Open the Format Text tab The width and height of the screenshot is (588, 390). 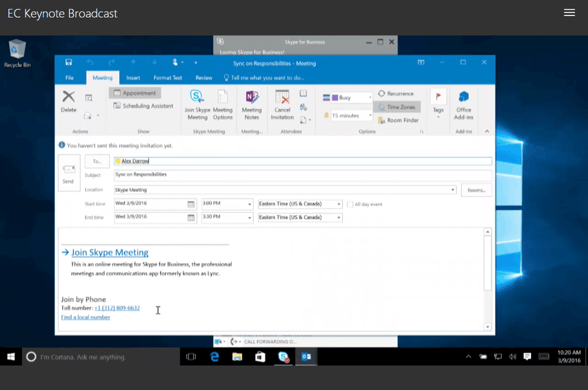pyautogui.click(x=168, y=78)
